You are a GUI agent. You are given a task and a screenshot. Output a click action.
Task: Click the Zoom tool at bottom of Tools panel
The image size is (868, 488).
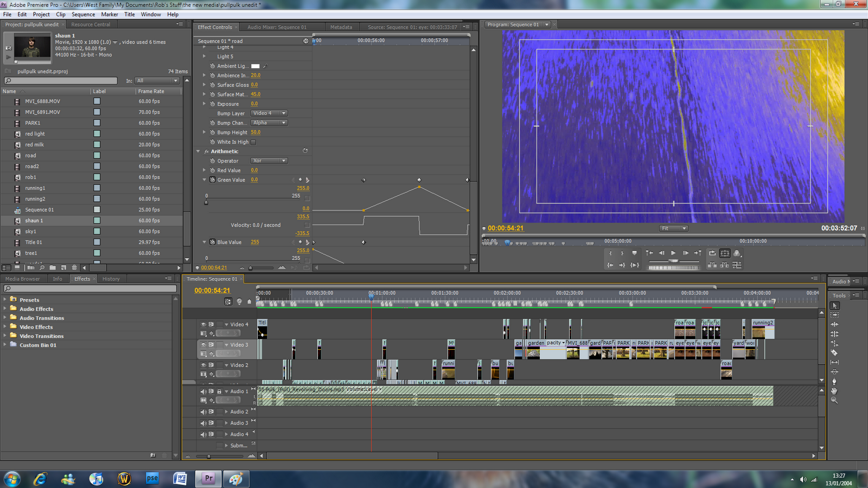834,400
